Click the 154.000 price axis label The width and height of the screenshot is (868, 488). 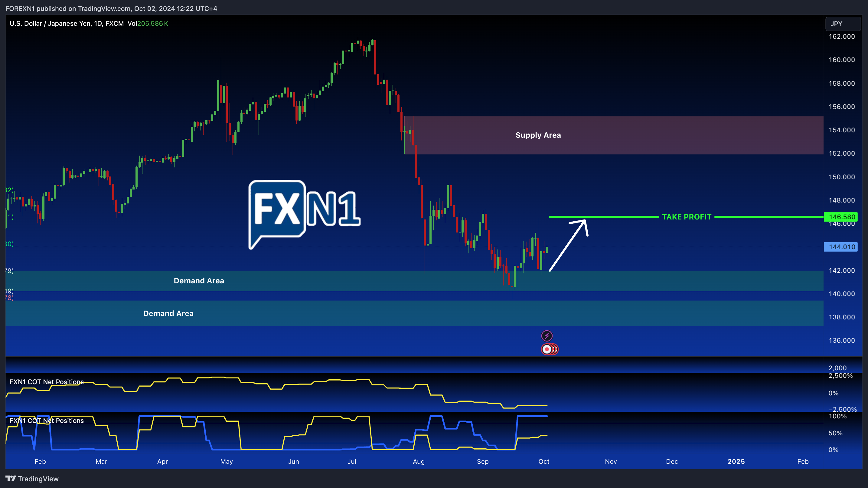[842, 130]
